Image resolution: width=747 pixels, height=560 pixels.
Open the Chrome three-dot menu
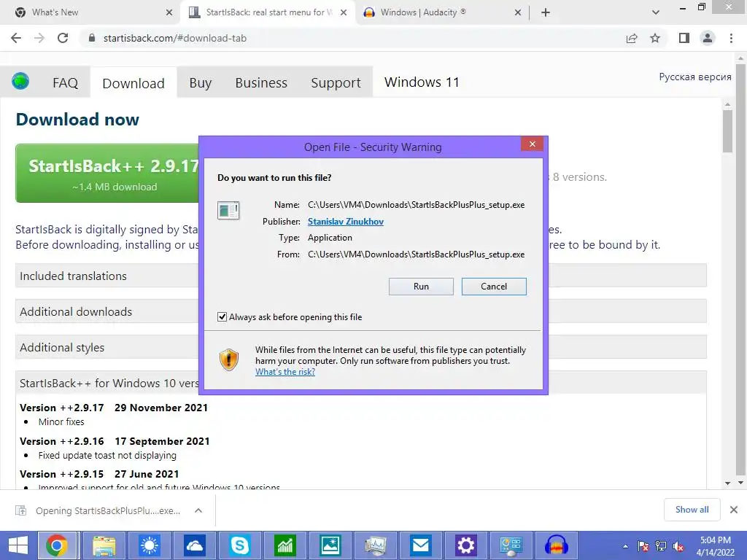pos(731,38)
